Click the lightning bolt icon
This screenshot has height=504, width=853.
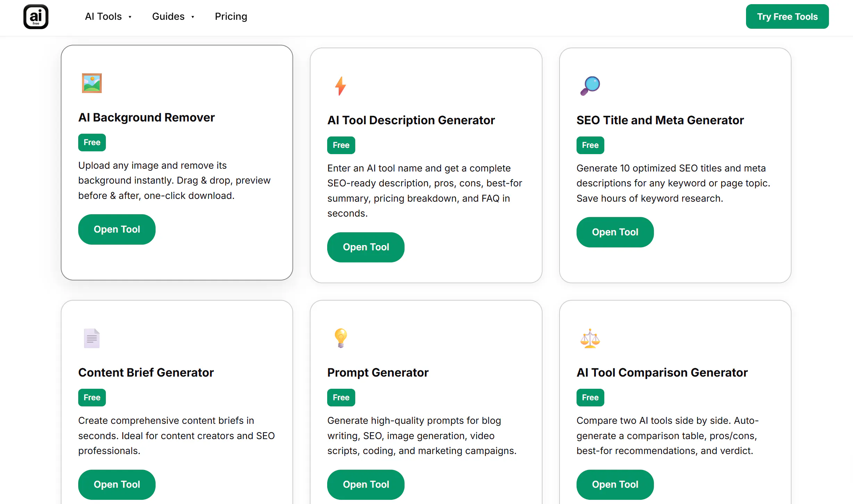point(340,86)
